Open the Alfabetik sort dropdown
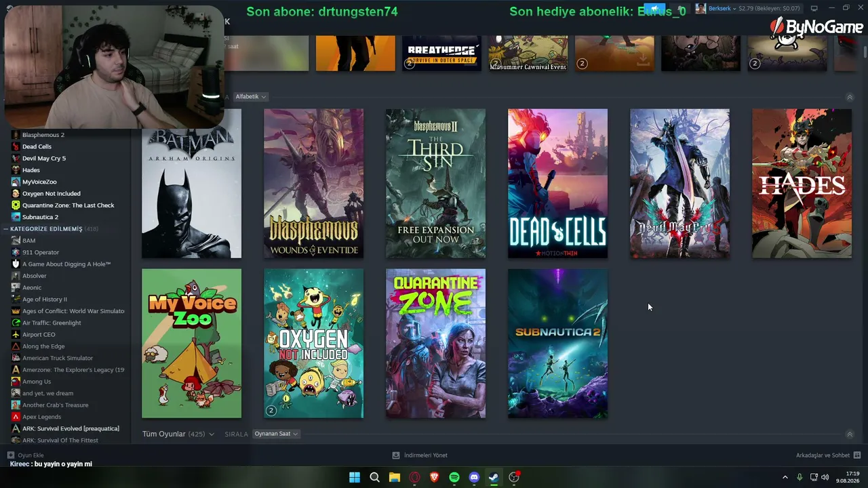Viewport: 868px width, 488px height. click(x=251, y=97)
